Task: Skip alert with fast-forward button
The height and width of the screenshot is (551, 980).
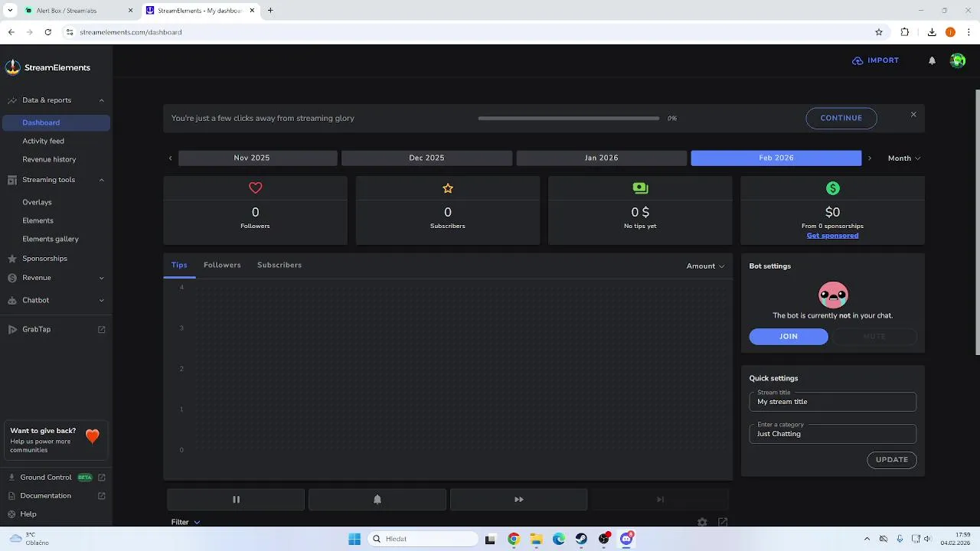Action: 519,500
